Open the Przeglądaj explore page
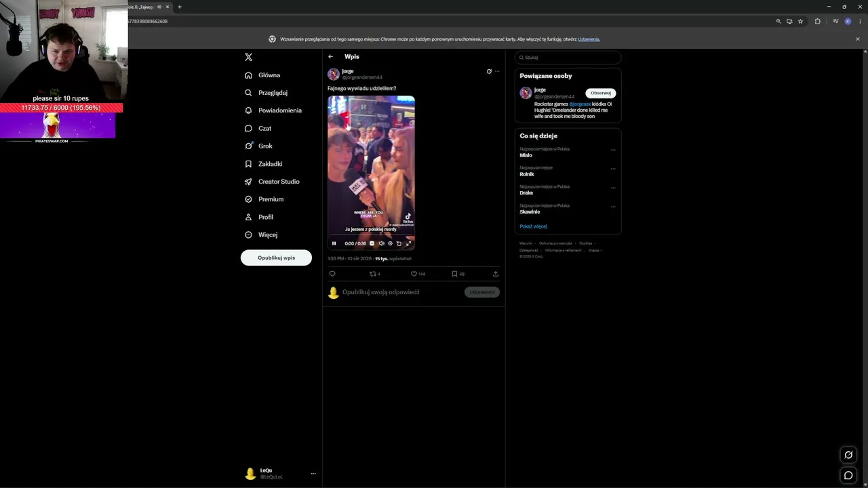The height and width of the screenshot is (488, 868). 266,93
